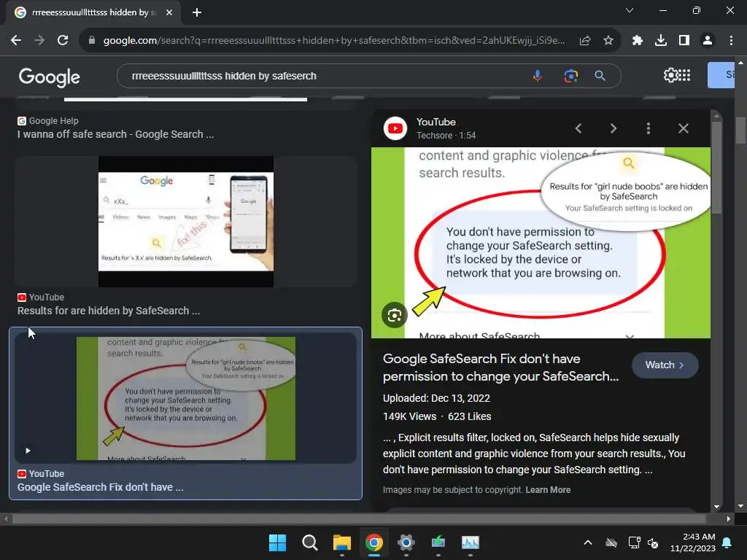Viewport: 747px width, 560px height.
Task: Open the Settings app on the taskbar
Action: pyautogui.click(x=406, y=542)
